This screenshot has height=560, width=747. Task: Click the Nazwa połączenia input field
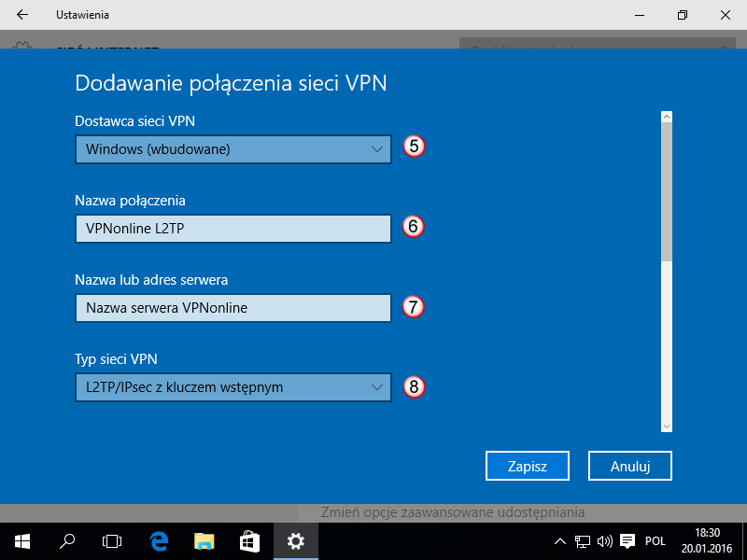pos(233,229)
